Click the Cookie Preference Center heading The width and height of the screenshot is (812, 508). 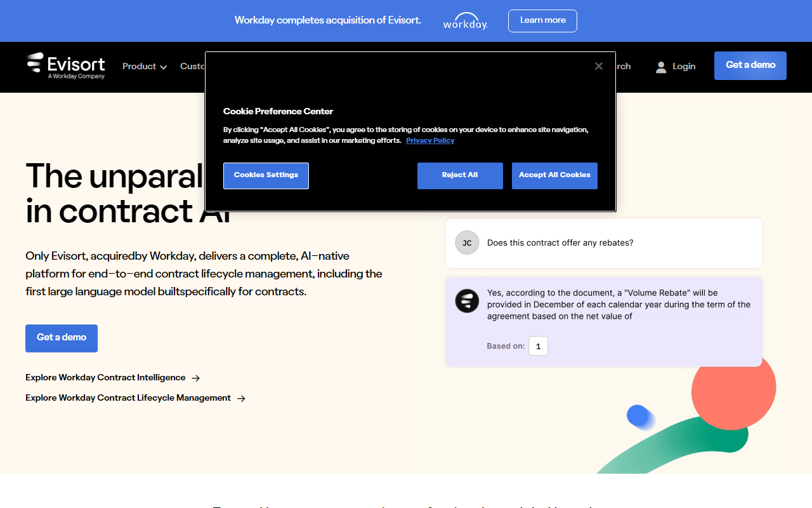click(278, 111)
